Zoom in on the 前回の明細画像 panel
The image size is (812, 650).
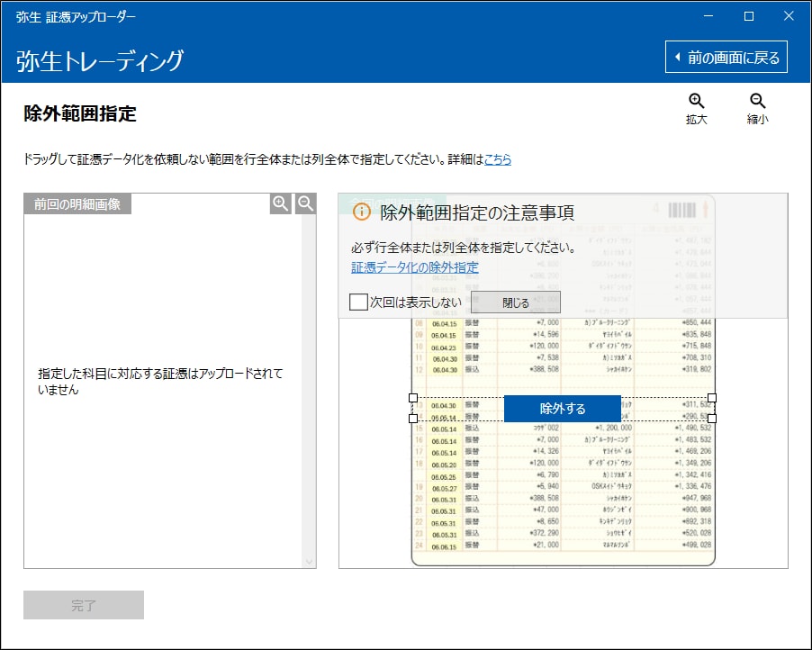(280, 203)
